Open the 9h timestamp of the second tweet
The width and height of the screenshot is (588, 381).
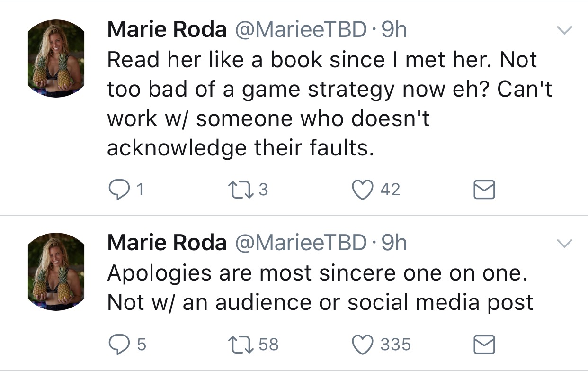click(394, 243)
